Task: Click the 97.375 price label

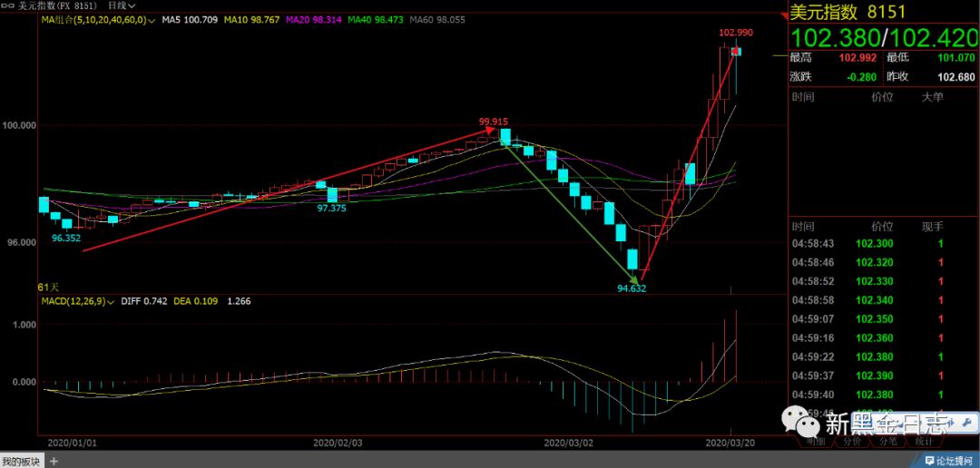Action: pyautogui.click(x=331, y=208)
